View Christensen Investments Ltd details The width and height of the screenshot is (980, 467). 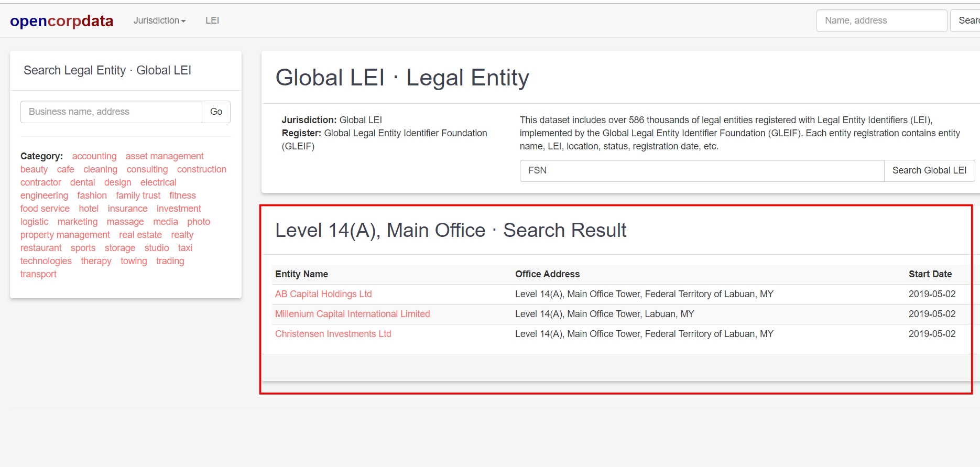[333, 334]
